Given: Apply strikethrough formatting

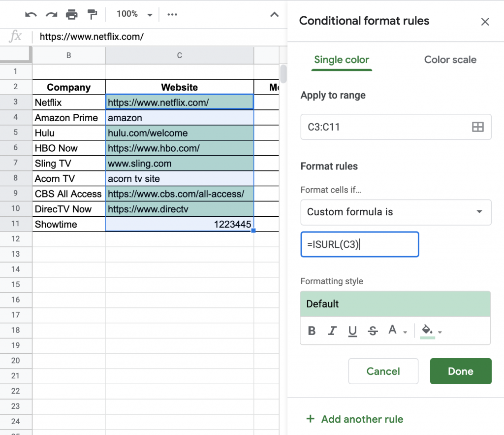Looking at the screenshot, I should coord(373,331).
